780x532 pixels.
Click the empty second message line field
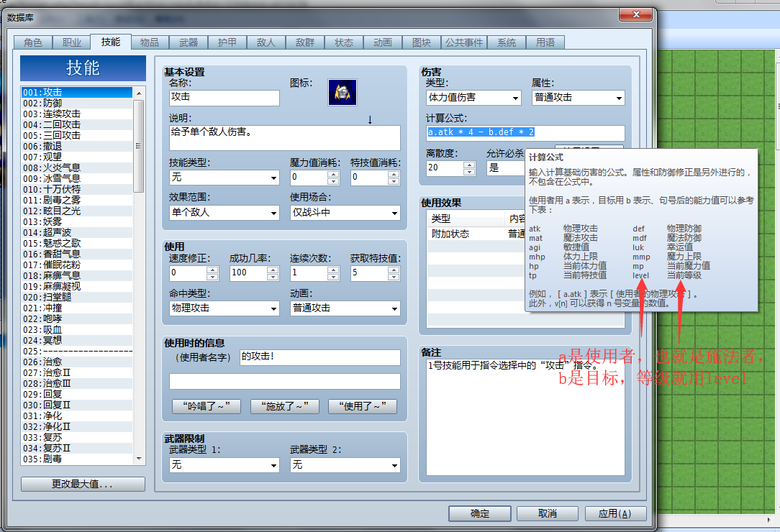click(x=284, y=381)
